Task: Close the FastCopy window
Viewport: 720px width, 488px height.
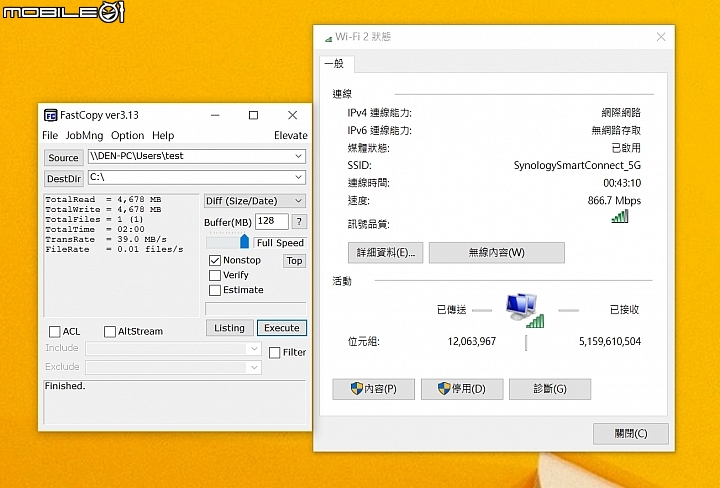Action: 292,115
